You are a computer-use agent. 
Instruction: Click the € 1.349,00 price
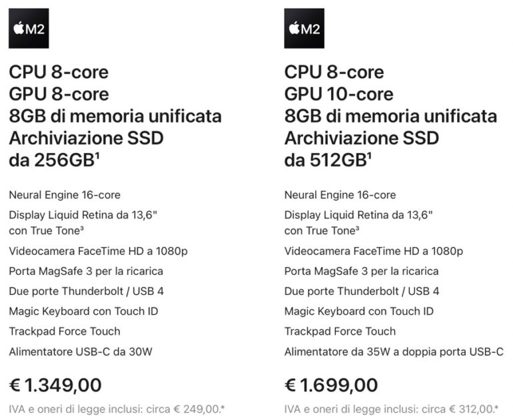[55, 385]
